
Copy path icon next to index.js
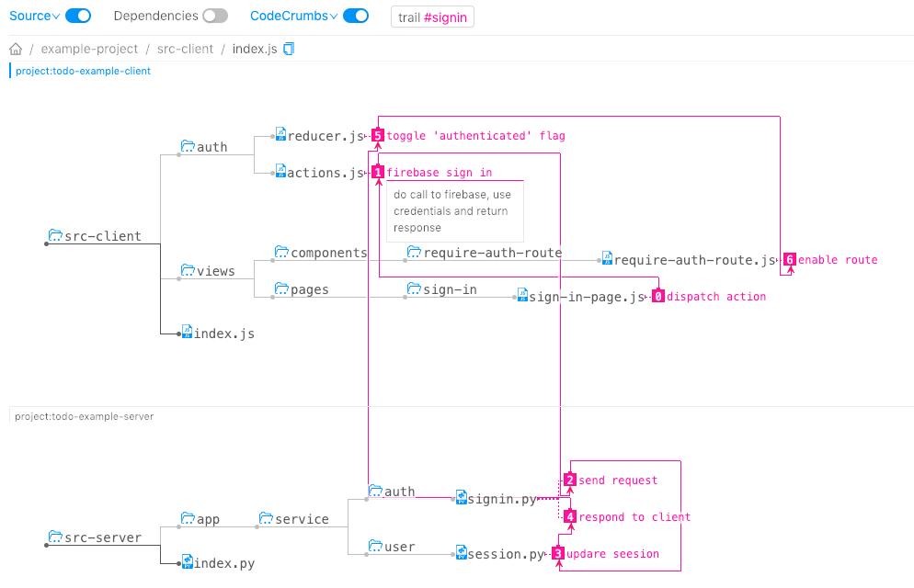pyautogui.click(x=289, y=49)
